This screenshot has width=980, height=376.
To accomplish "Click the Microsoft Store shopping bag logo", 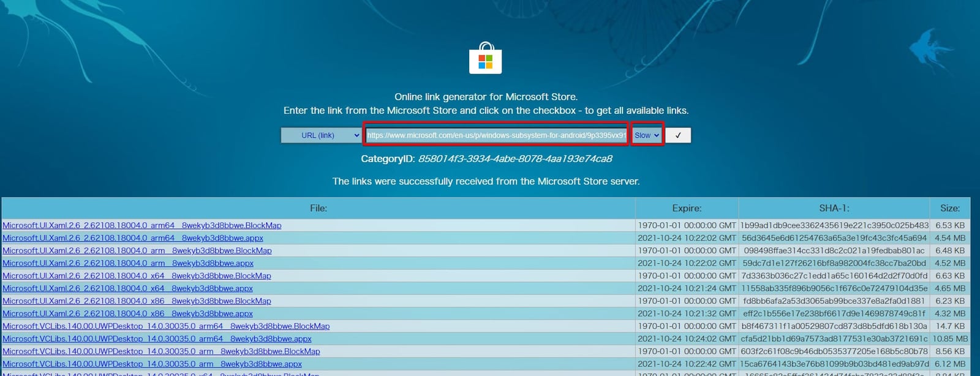I will [485, 59].
